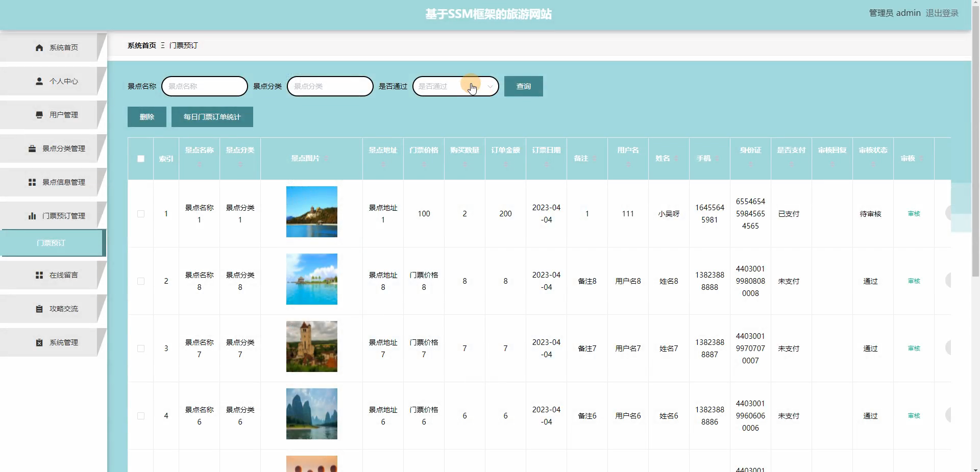Sort table by 购买数量 column arrows
980x472 pixels.
click(x=464, y=164)
